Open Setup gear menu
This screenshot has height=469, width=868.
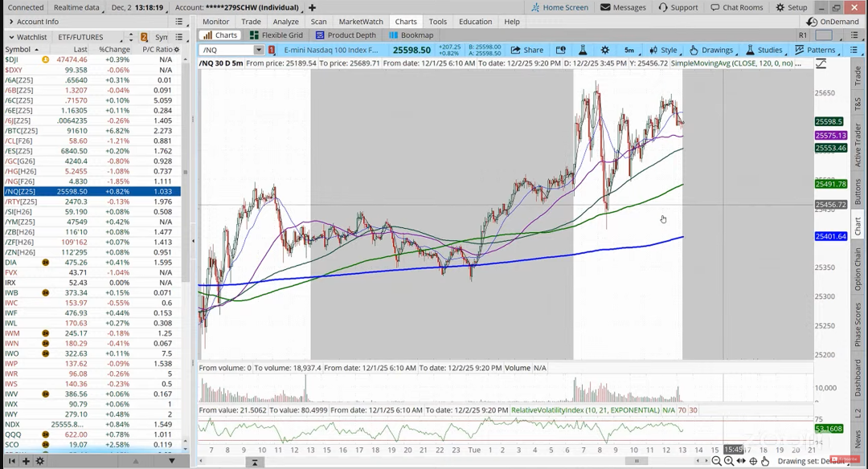point(792,7)
